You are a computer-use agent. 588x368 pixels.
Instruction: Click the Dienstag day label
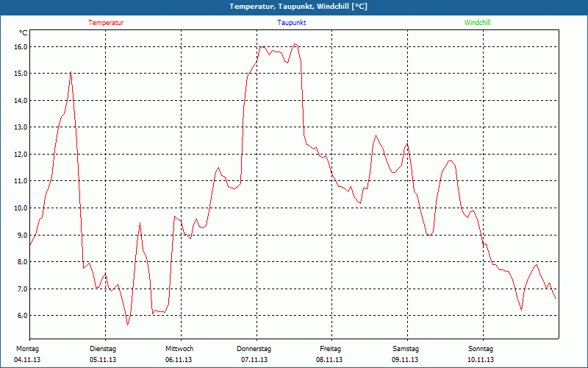[103, 349]
